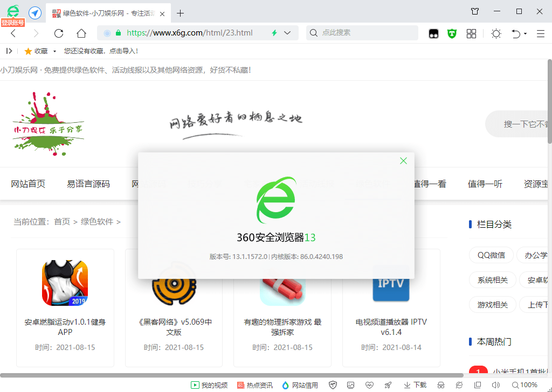Click the rocket accelerator icon

388,386
